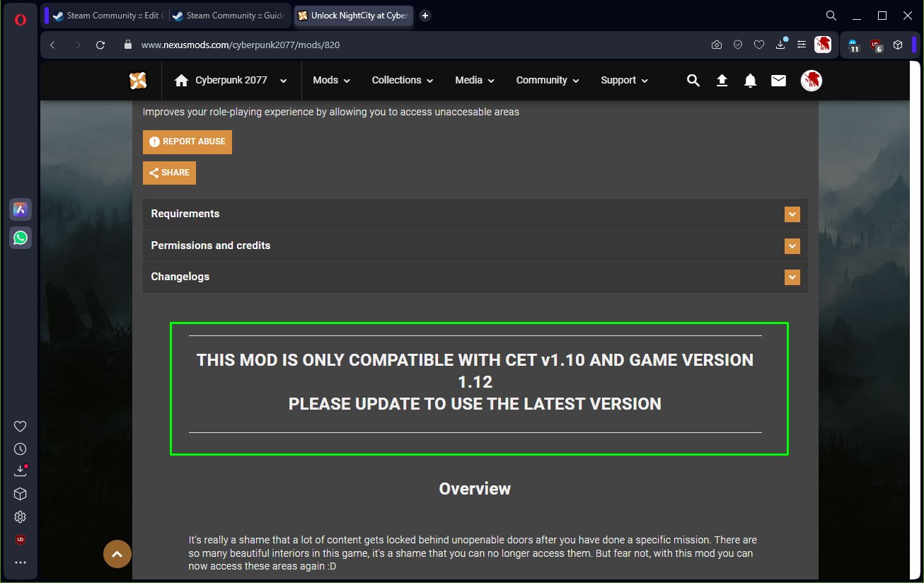Open the Nexus Mods user avatar menu
924x583 pixels.
(x=811, y=81)
